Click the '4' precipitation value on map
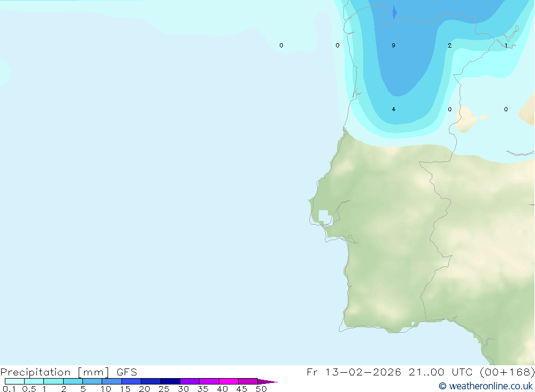 tap(393, 109)
